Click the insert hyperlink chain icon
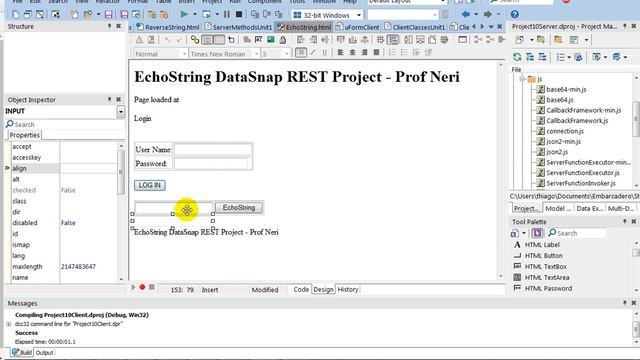This screenshot has height=360, width=640. [x=195, y=40]
